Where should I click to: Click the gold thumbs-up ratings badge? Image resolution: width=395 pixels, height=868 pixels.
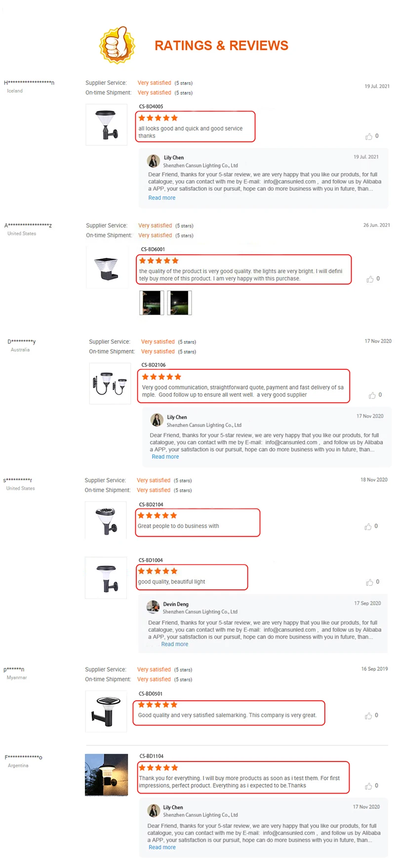click(117, 45)
